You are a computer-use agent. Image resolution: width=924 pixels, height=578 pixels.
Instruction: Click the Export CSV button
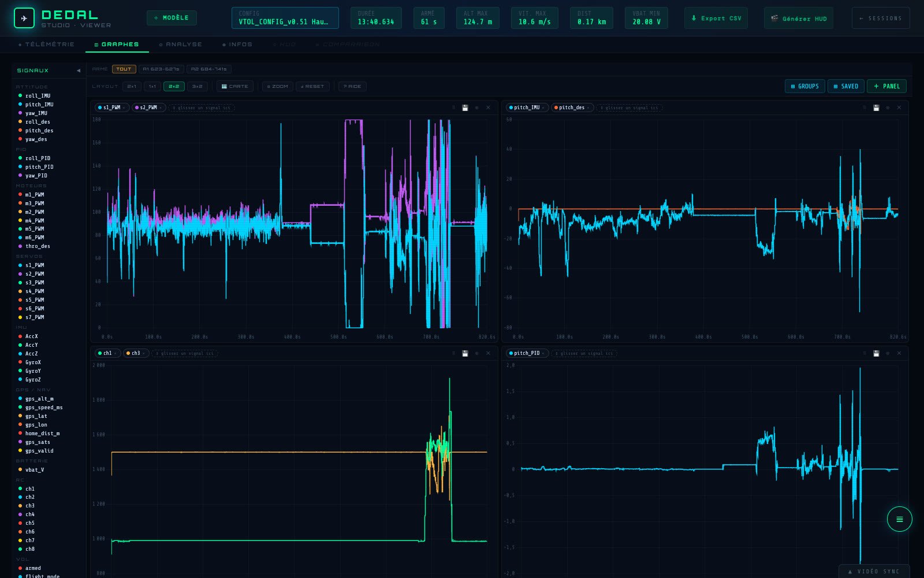pos(716,18)
